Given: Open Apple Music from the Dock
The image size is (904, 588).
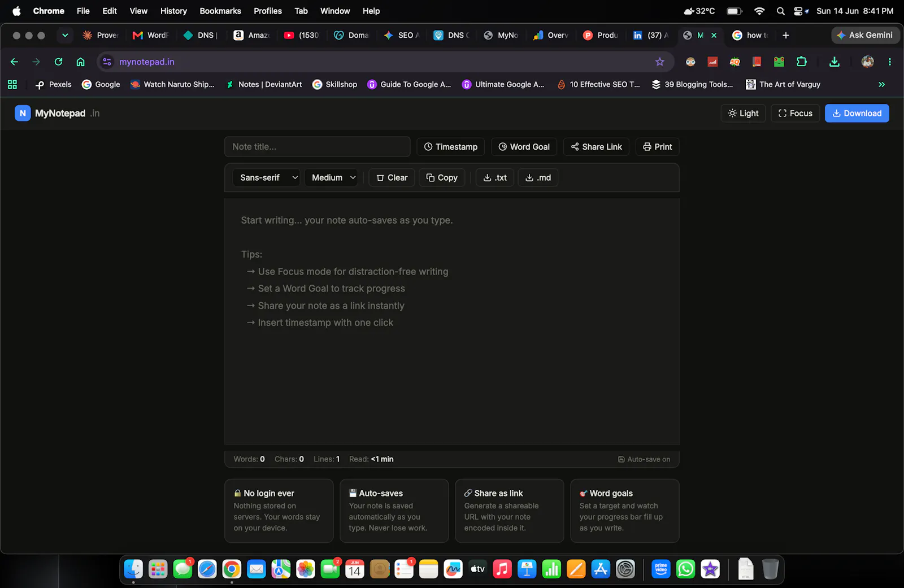Looking at the screenshot, I should 502,569.
